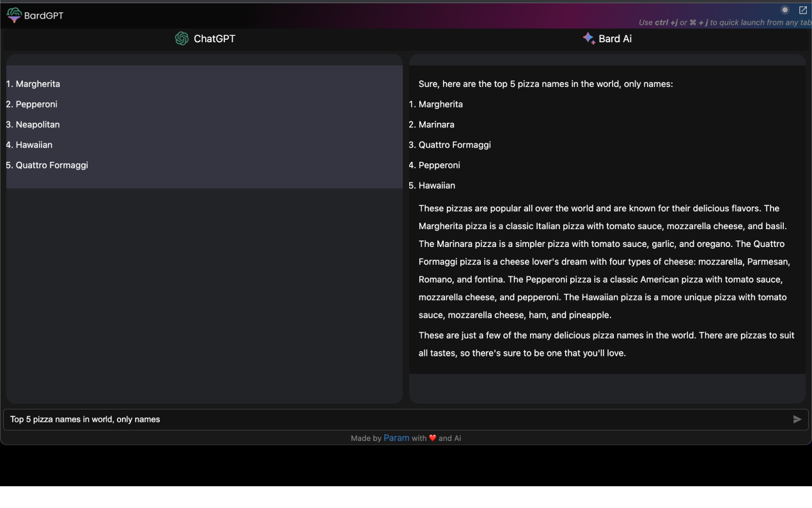Click Margherita in ChatGPT list
Viewport: 812px width, 508px height.
38,84
